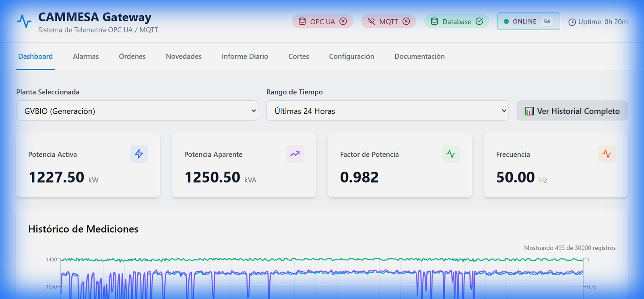Click the Database status pill
644x299 pixels.
pos(456,21)
